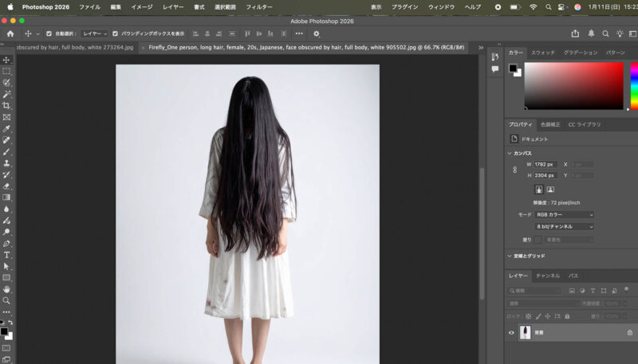
Task: Click the canvas width W field
Action: [x=545, y=165]
